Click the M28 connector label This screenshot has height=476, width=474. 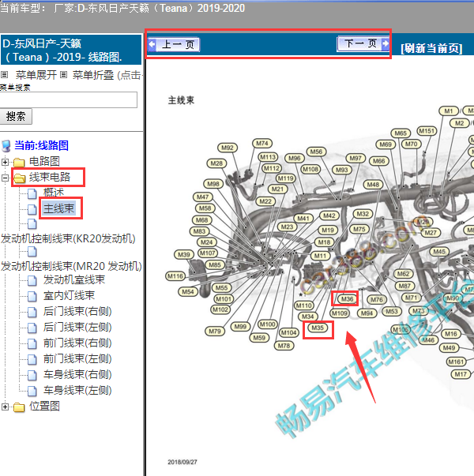click(216, 163)
